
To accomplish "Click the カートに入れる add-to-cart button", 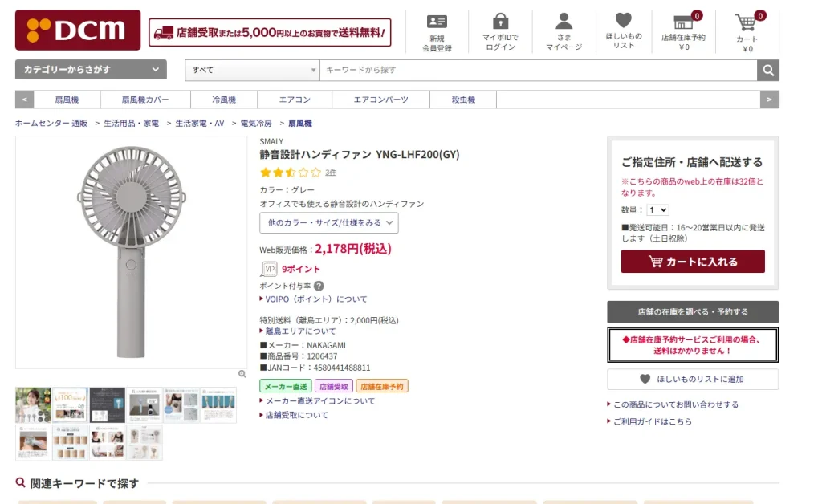I will pos(693,262).
